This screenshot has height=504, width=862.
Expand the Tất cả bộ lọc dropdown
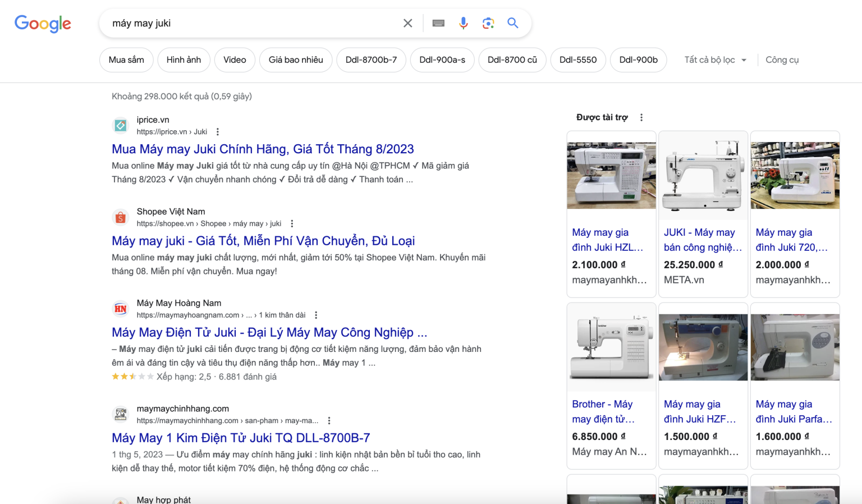click(715, 60)
